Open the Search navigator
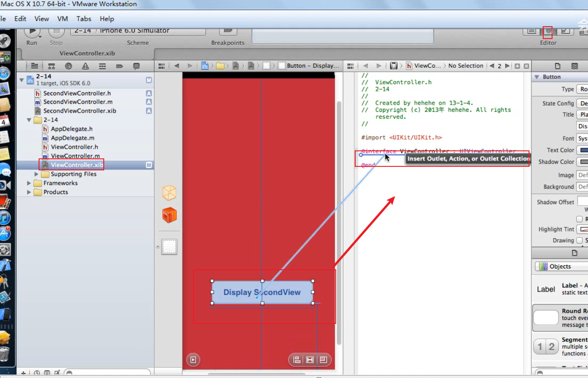Image resolution: width=588 pixels, height=378 pixels. point(68,66)
